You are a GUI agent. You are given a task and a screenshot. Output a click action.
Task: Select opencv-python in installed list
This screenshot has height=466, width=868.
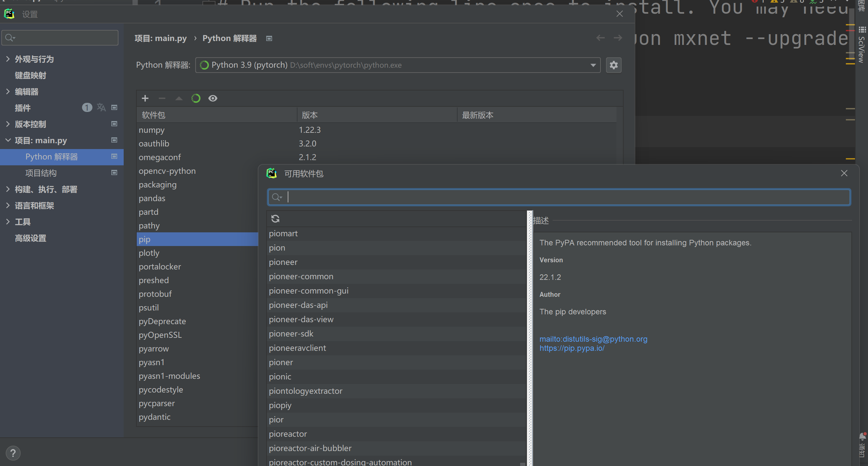click(167, 171)
